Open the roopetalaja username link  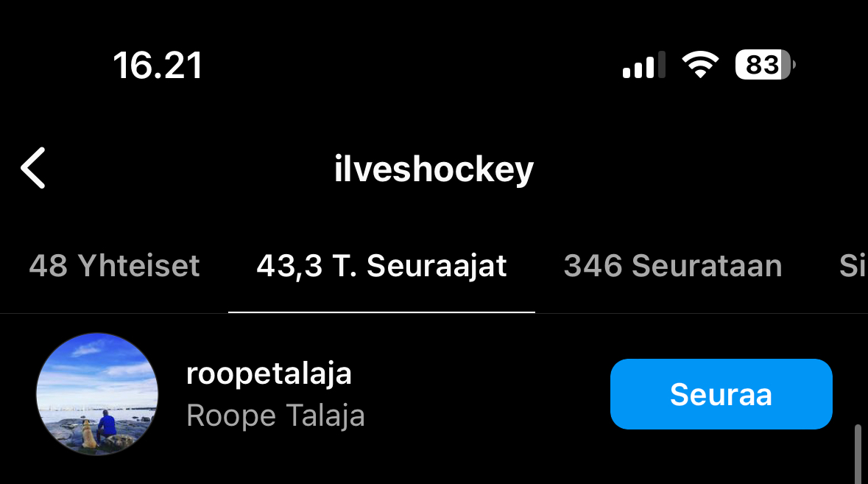[269, 374]
